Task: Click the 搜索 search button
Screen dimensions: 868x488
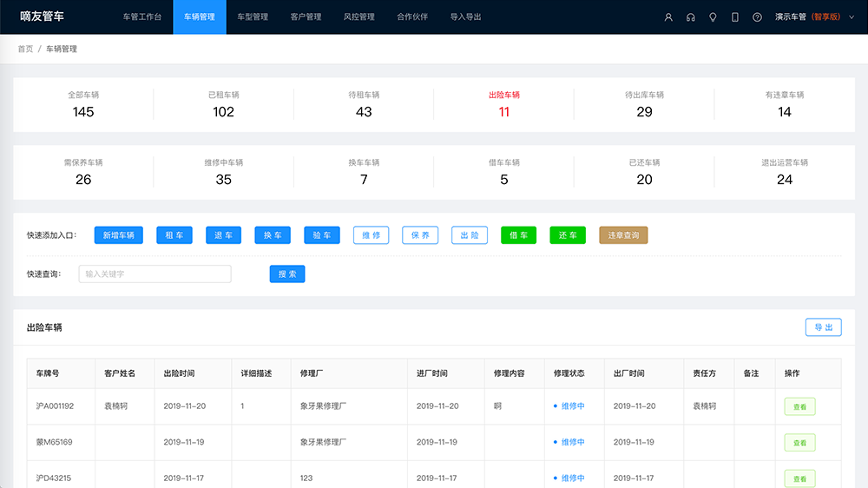Action: 287,274
